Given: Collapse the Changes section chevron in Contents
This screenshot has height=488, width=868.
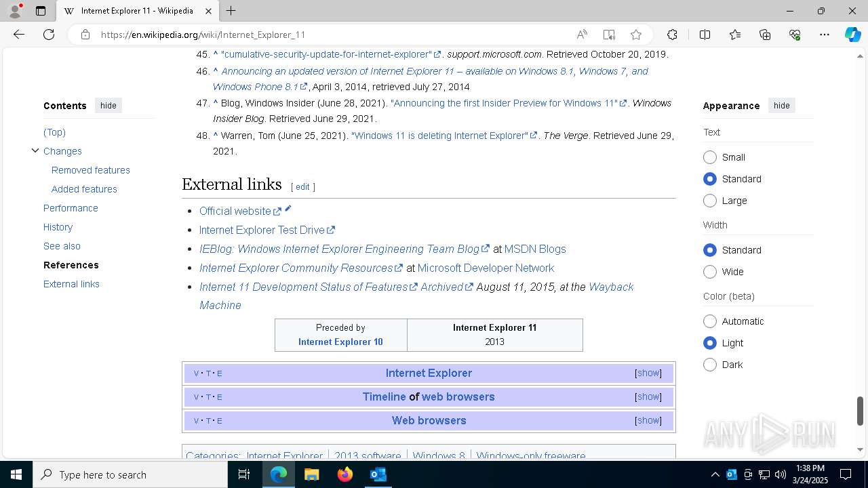Looking at the screenshot, I should (x=35, y=150).
